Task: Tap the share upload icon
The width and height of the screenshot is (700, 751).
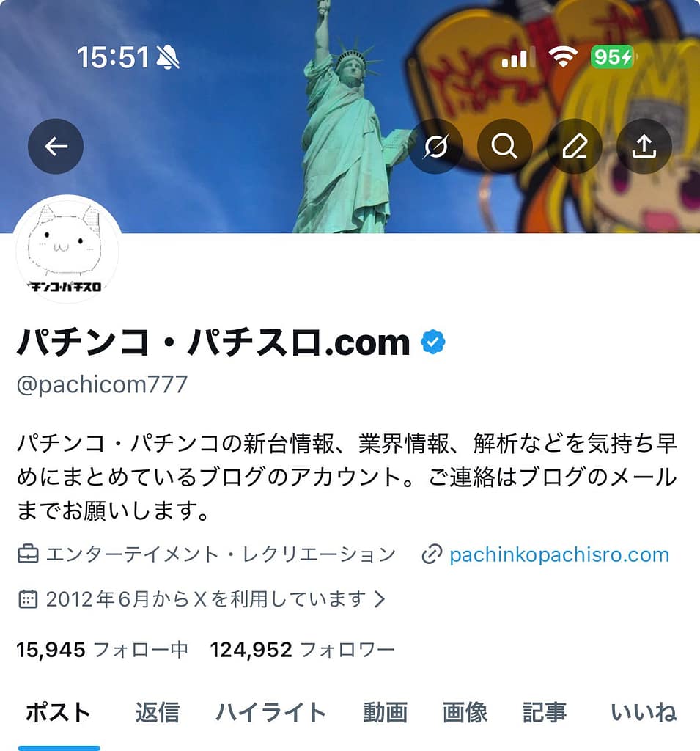Action: (644, 147)
